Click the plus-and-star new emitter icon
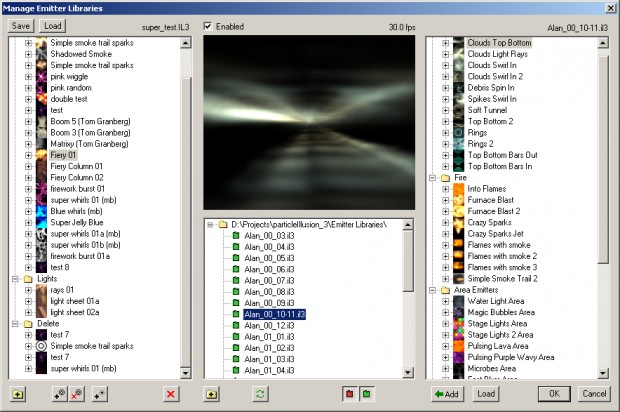Screen dimensions: 620x412 coord(100,394)
